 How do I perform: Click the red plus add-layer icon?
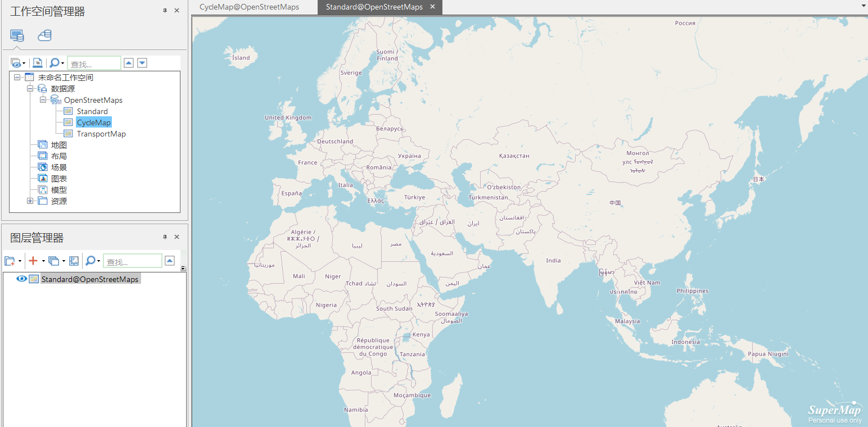34,261
